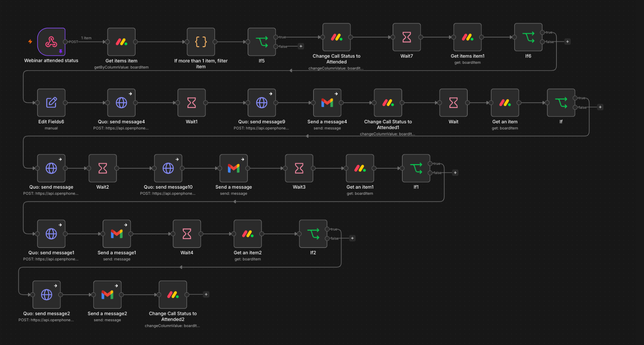The width and height of the screenshot is (644, 345).
Task: Select the Send a message1 Gmail node
Action: click(117, 234)
